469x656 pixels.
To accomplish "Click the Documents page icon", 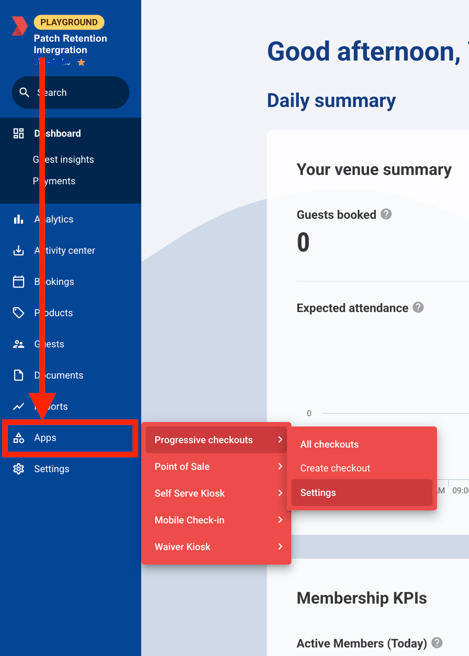I will coord(18,375).
